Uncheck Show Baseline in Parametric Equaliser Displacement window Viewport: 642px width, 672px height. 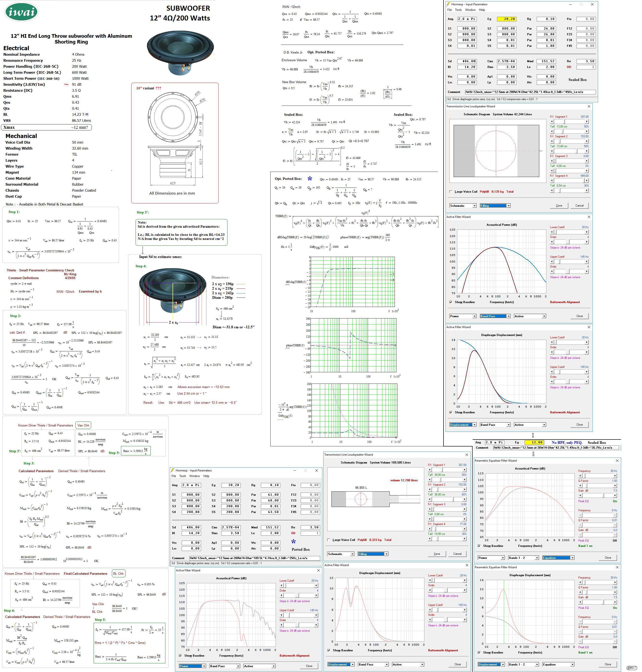tap(479, 653)
